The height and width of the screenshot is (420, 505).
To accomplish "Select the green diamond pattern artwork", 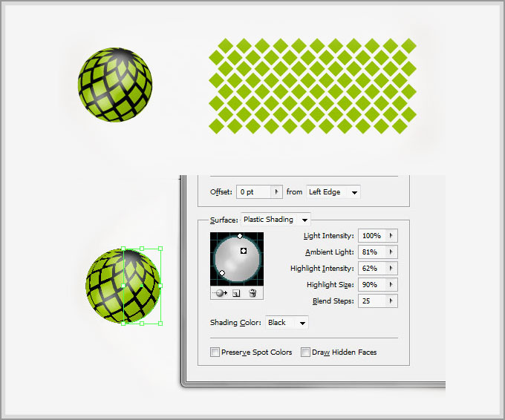I will 313,86.
